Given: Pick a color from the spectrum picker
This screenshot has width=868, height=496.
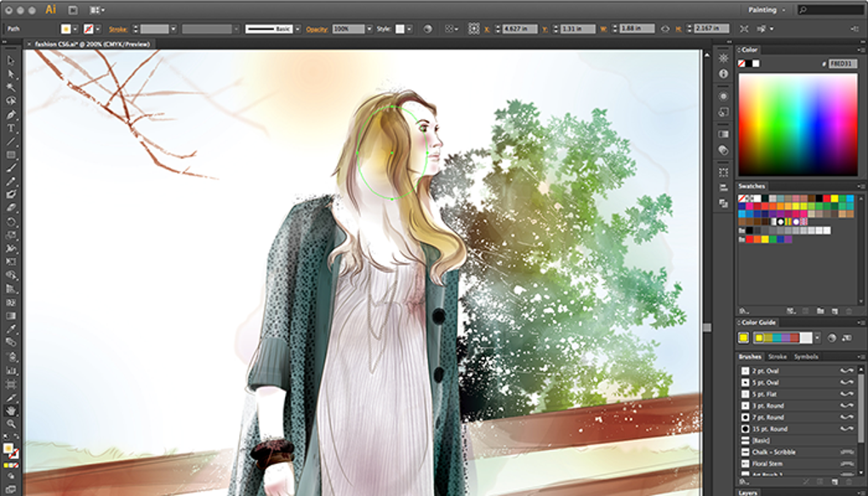Looking at the screenshot, I should [x=797, y=124].
